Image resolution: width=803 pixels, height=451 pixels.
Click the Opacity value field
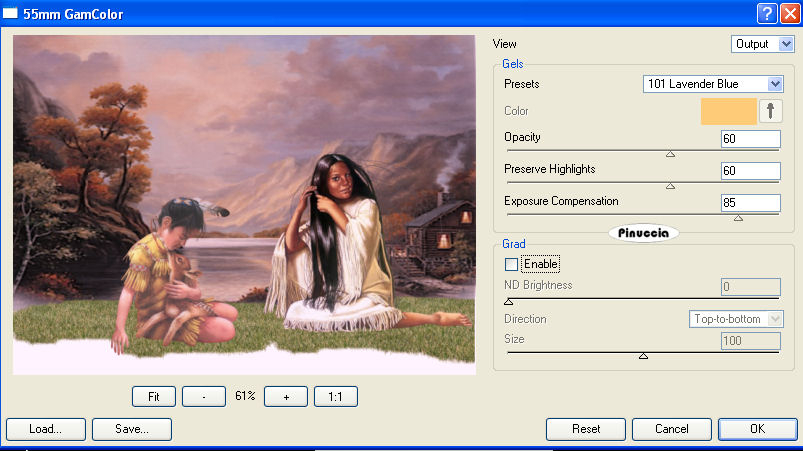tap(751, 139)
